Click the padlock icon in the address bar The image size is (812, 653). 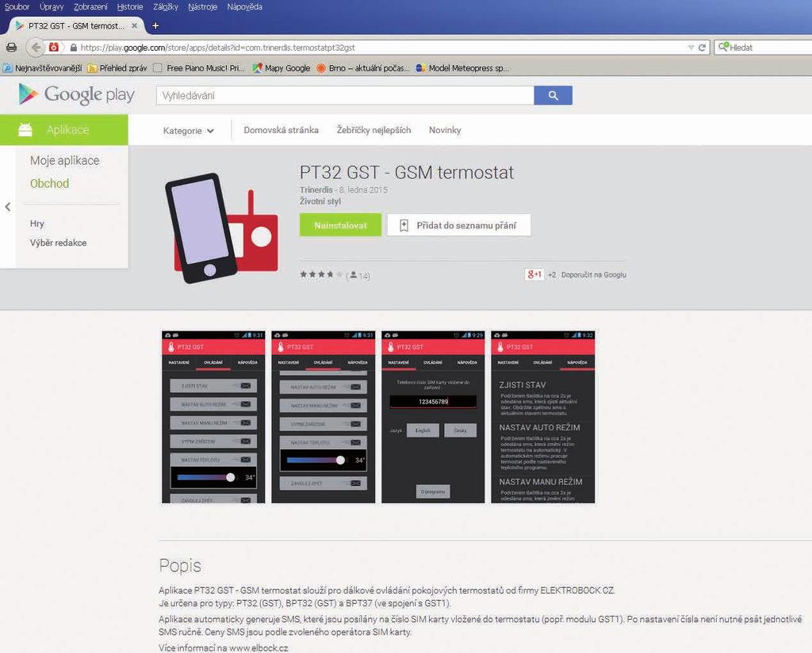[x=74, y=48]
